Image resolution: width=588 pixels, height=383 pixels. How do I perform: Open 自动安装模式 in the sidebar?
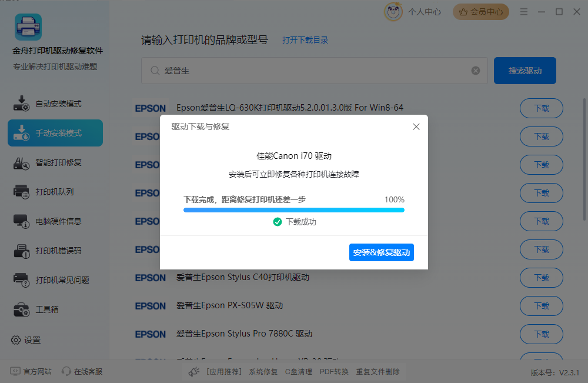[x=55, y=104]
